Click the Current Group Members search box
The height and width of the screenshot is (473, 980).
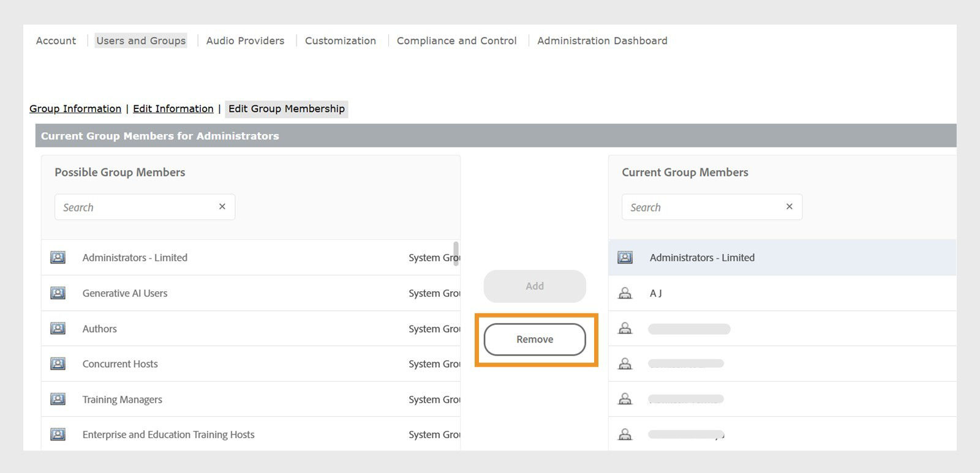pyautogui.click(x=702, y=207)
